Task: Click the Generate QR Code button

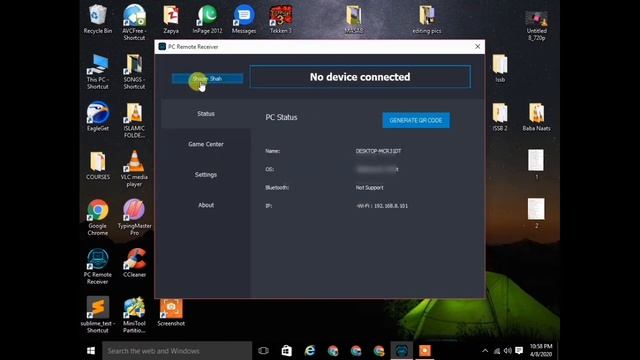Action: (x=416, y=120)
